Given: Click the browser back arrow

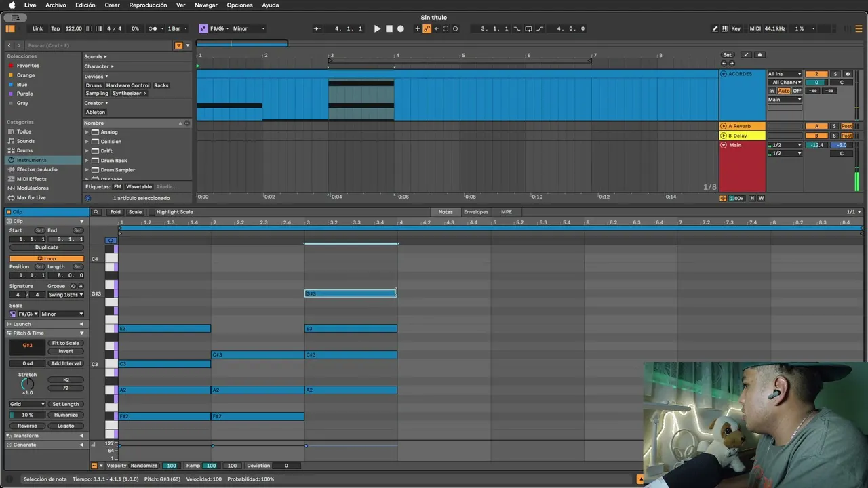Looking at the screenshot, I should 9,45.
